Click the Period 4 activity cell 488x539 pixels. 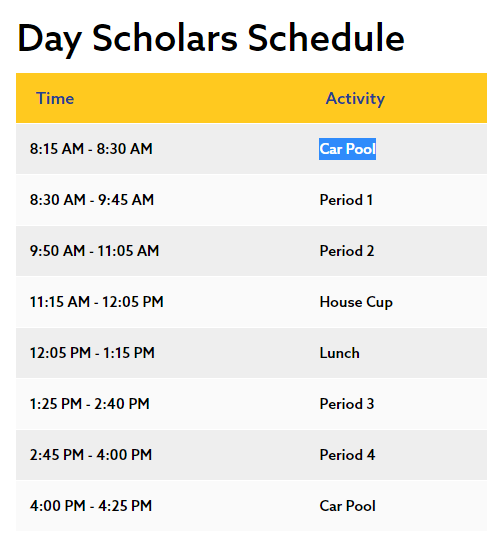[x=347, y=455]
